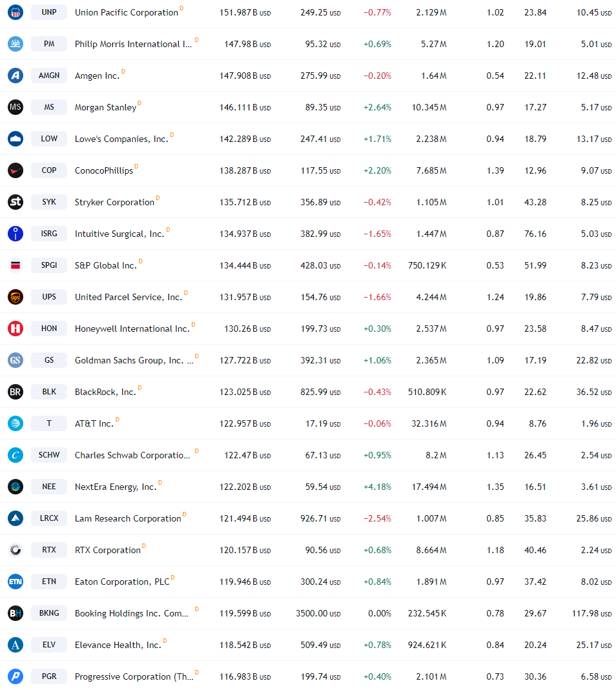Click ConocoPhillips relative volume 1.39
The width and height of the screenshot is (616, 690).
(x=495, y=170)
